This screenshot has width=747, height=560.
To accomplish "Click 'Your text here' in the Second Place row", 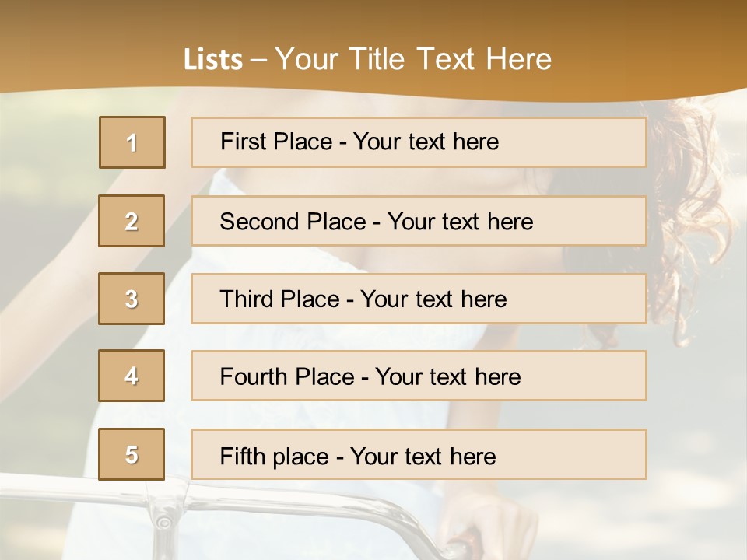I will [460, 222].
